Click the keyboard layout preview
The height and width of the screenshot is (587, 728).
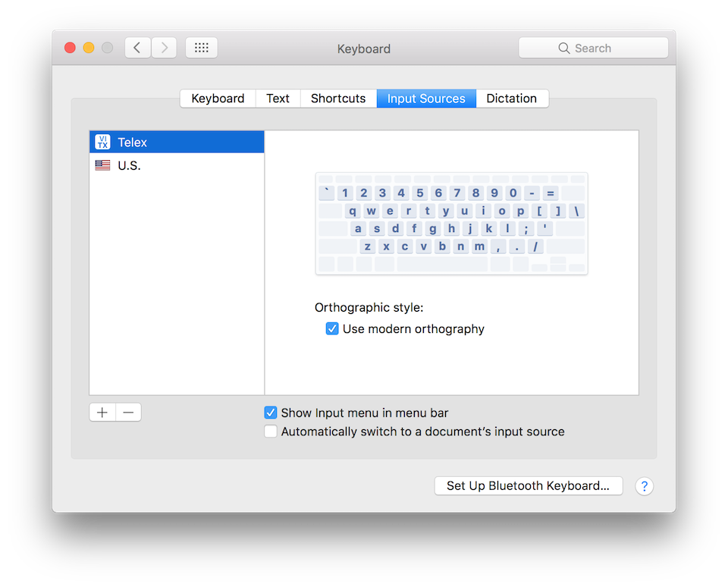click(451, 223)
